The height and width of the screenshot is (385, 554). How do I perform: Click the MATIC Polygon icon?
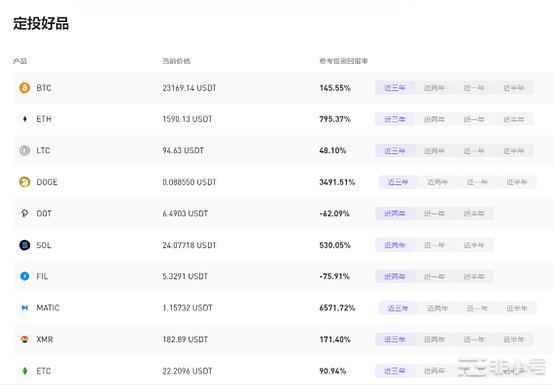pyautogui.click(x=24, y=308)
